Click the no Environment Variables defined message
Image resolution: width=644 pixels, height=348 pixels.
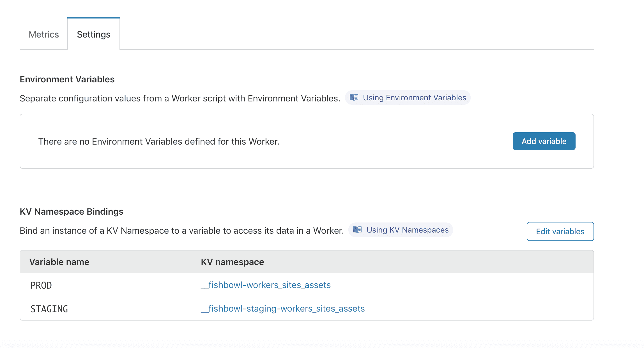(159, 141)
